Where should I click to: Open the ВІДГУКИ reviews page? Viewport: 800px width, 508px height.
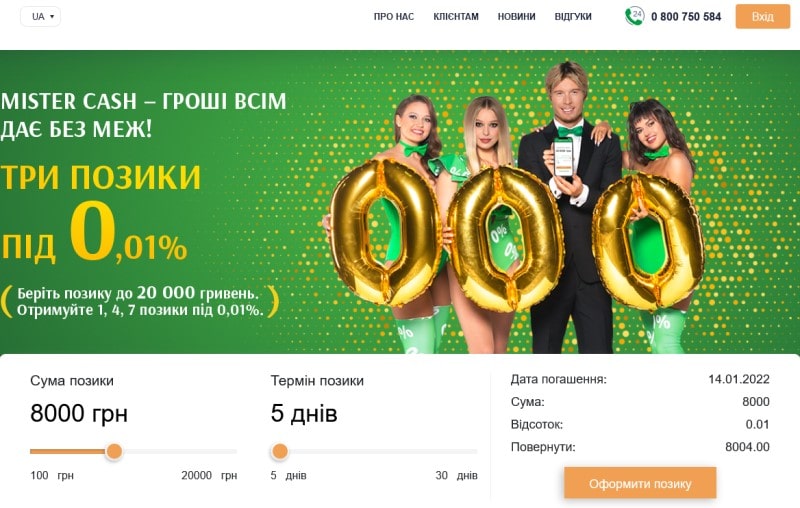pos(573,17)
